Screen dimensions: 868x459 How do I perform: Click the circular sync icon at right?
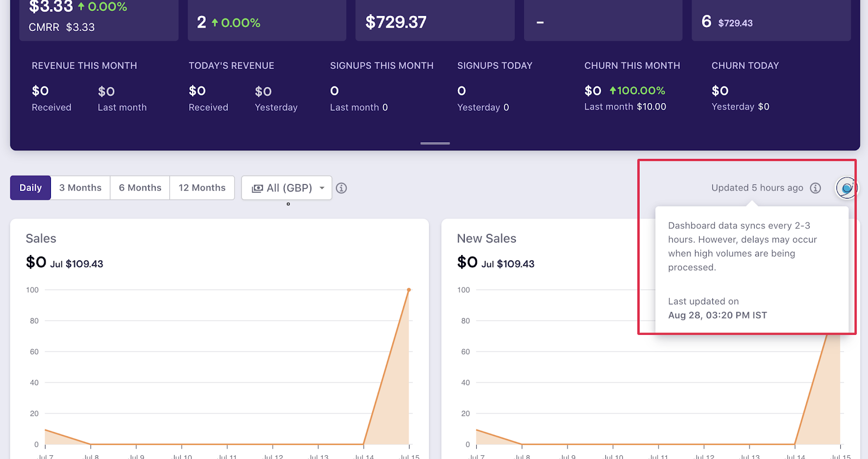846,188
